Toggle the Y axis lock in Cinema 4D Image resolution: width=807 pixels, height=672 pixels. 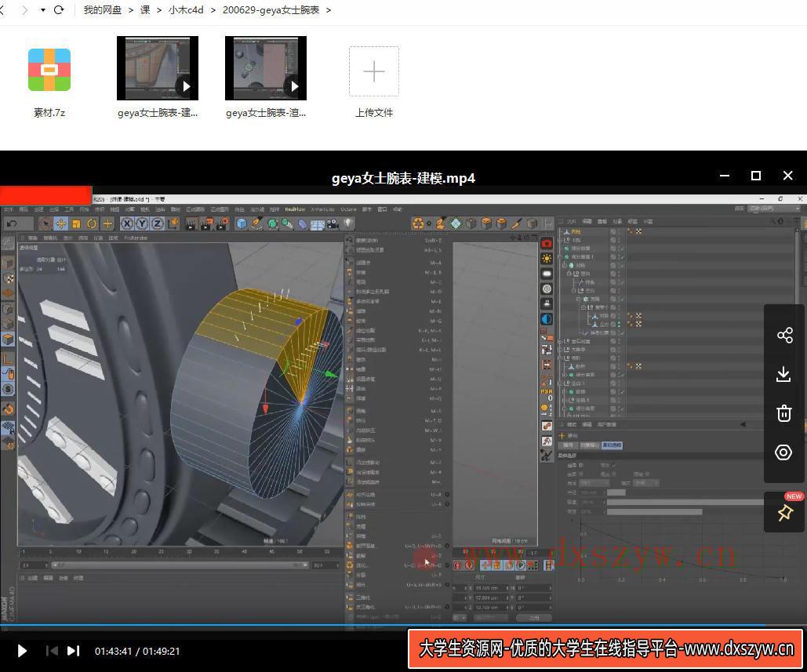(142, 223)
